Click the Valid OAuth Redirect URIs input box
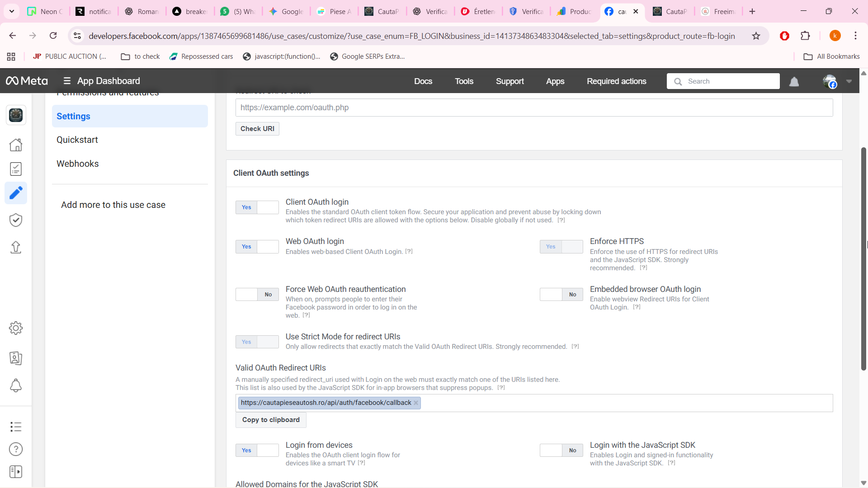 (534, 403)
